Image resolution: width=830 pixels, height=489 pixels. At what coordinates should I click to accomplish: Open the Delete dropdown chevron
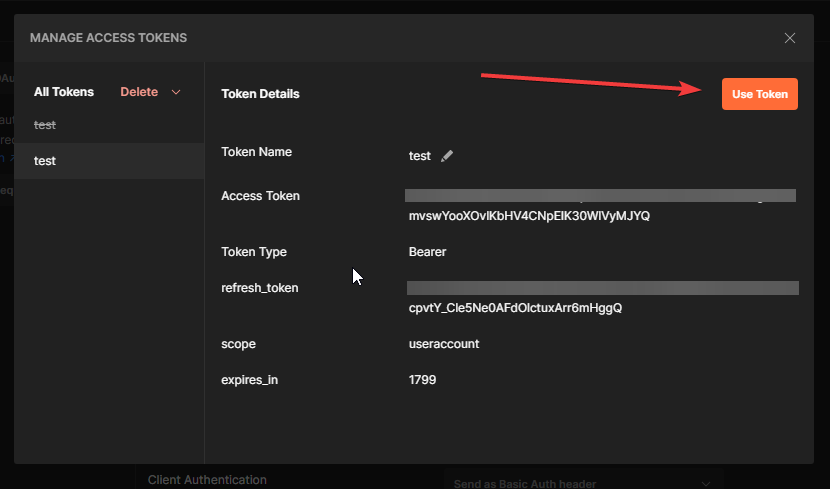[177, 92]
